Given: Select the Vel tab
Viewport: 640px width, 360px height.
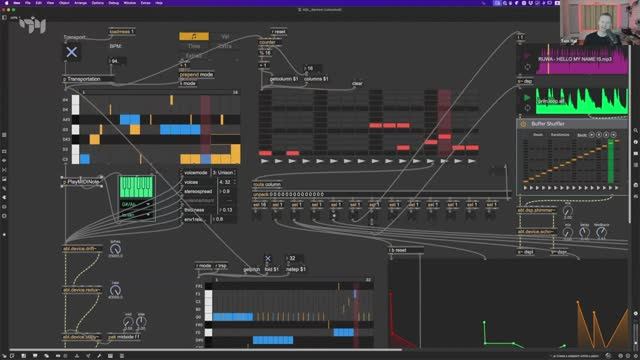Looking at the screenshot, I should (x=225, y=36).
